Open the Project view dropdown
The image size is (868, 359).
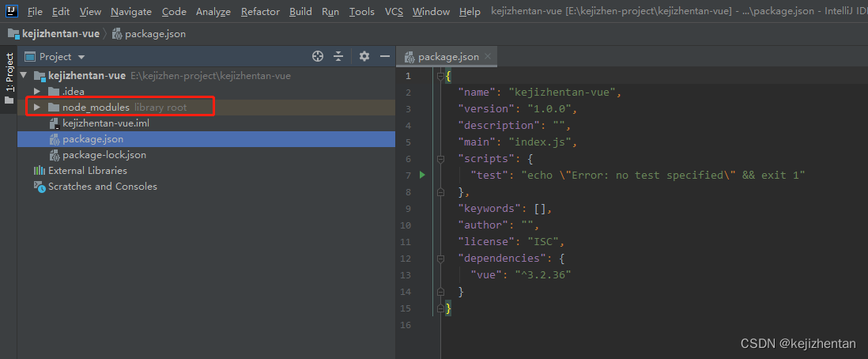[81, 57]
